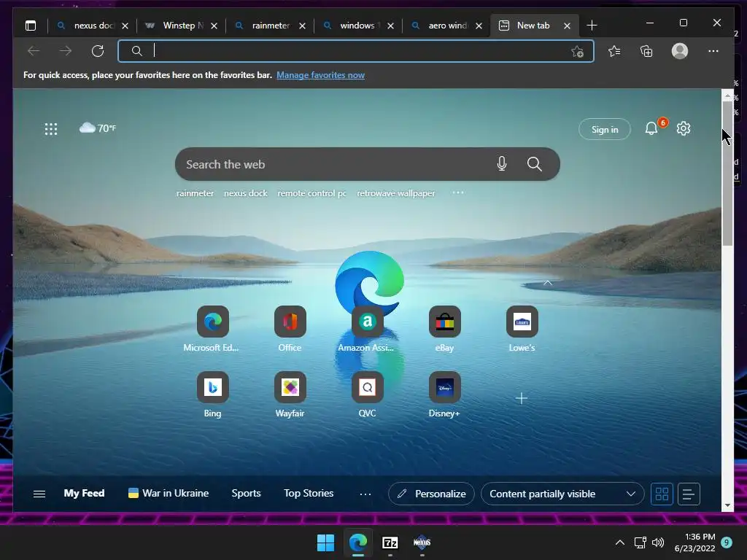Search again for nexus dock suggestion
747x560 pixels.
pyautogui.click(x=246, y=193)
